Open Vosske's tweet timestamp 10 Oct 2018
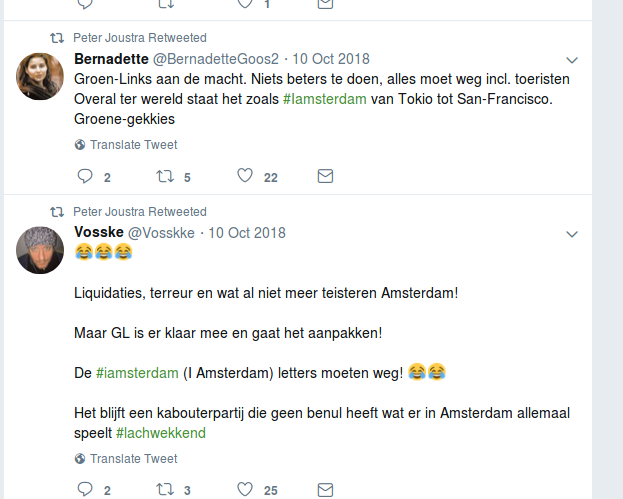 (246, 232)
